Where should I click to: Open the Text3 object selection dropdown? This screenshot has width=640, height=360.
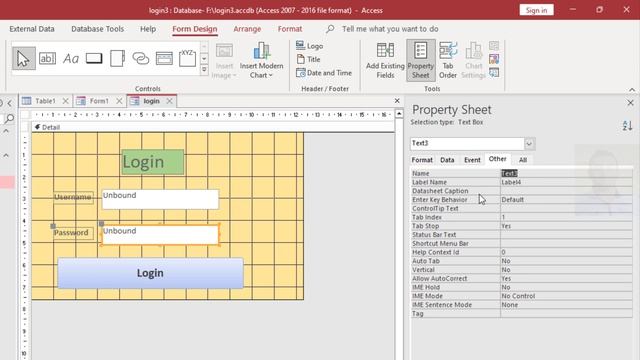click(x=529, y=144)
